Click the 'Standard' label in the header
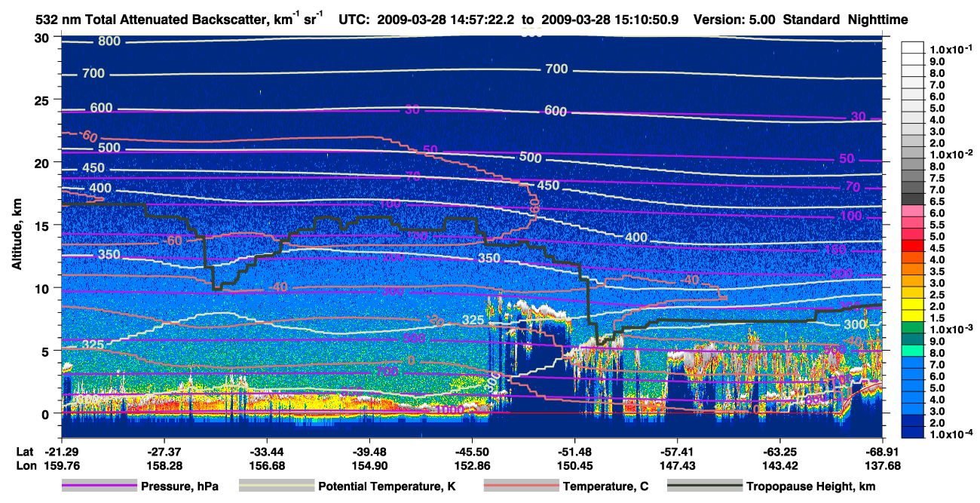The width and height of the screenshot is (980, 503). point(812,20)
